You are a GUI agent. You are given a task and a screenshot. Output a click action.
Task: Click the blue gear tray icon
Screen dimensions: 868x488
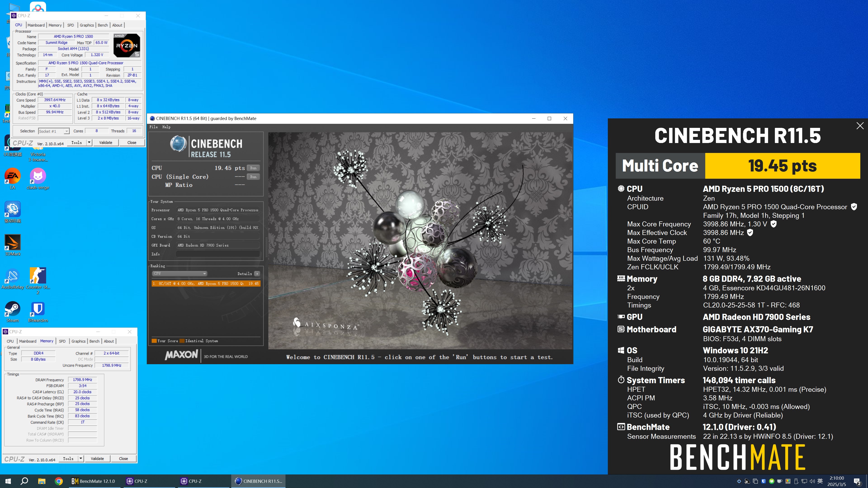point(739,481)
